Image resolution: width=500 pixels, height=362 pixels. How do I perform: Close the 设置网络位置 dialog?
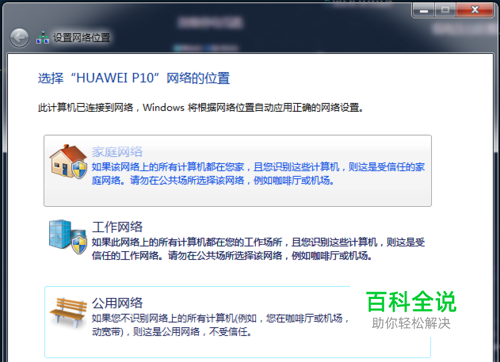pyautogui.click(x=475, y=10)
